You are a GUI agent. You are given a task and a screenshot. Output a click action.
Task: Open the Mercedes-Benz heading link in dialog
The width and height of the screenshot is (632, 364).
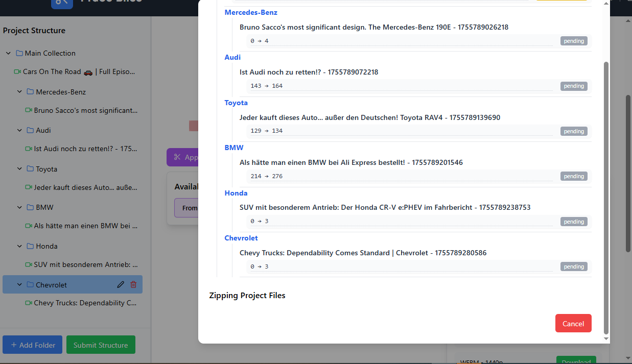tap(251, 12)
